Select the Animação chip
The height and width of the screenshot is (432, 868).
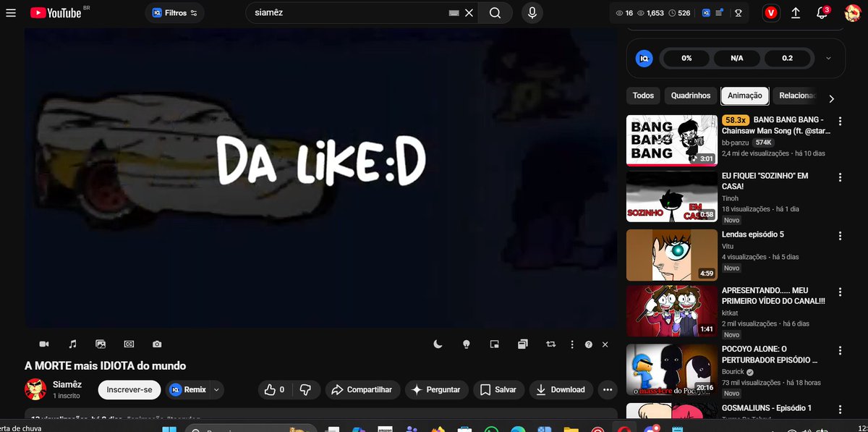click(745, 96)
